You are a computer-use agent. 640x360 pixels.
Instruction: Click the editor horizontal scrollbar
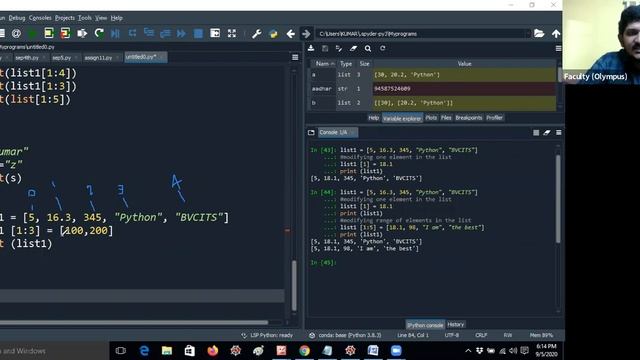(x=134, y=322)
